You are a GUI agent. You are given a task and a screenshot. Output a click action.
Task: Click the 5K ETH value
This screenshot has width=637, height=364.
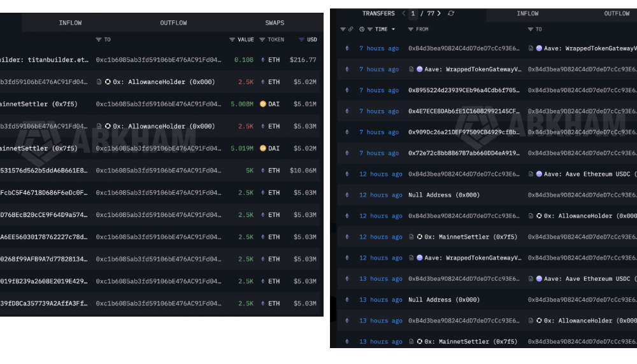(250, 171)
